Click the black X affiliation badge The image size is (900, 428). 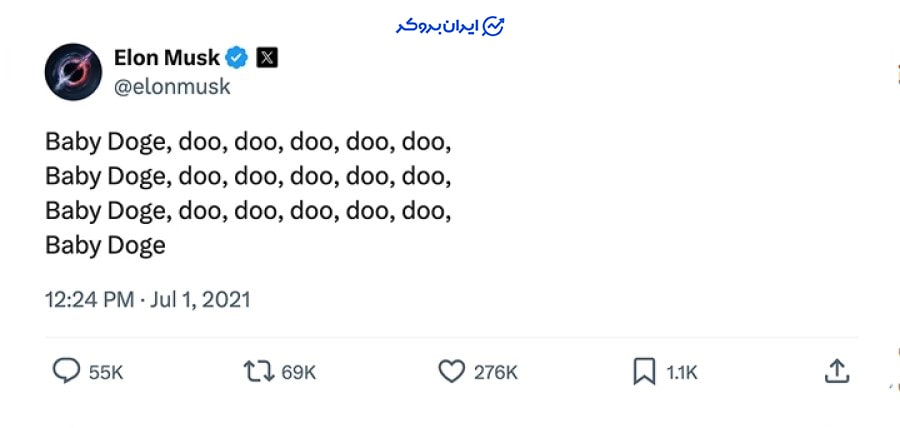point(267,57)
